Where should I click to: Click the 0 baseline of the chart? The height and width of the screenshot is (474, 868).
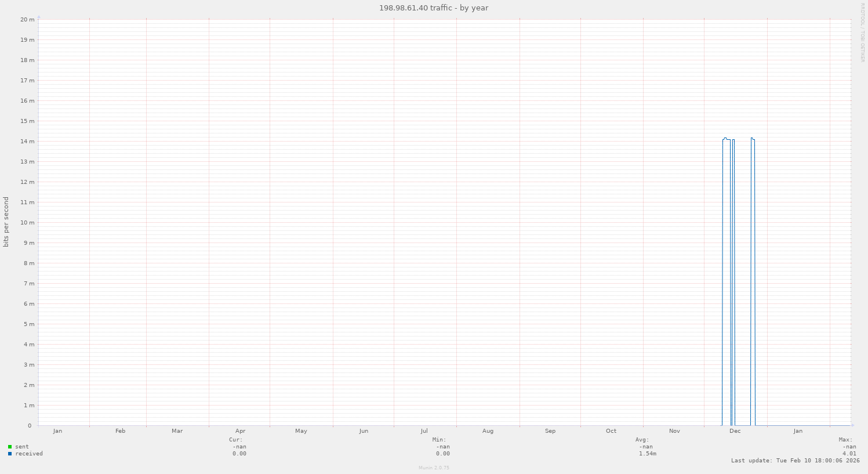tap(30, 425)
